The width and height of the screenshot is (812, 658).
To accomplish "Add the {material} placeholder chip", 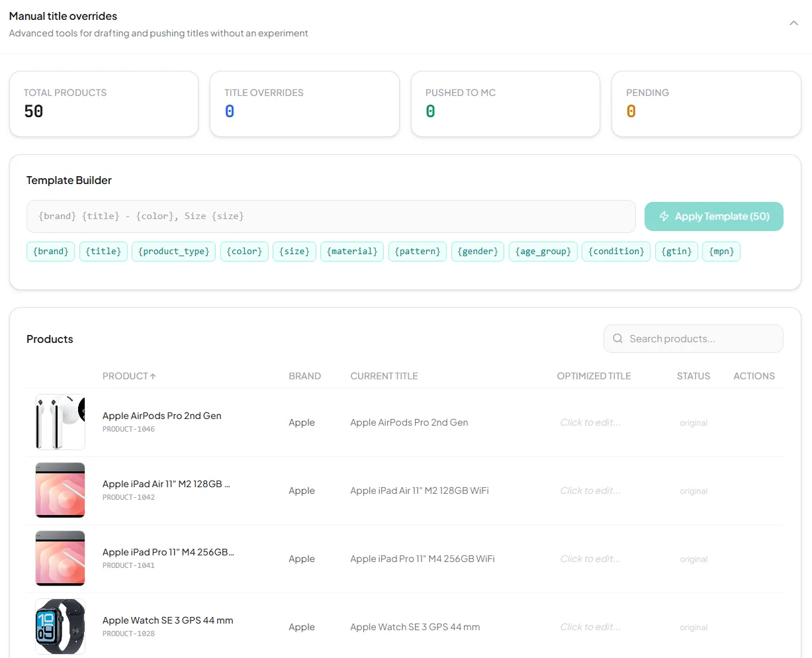I will 352,252.
